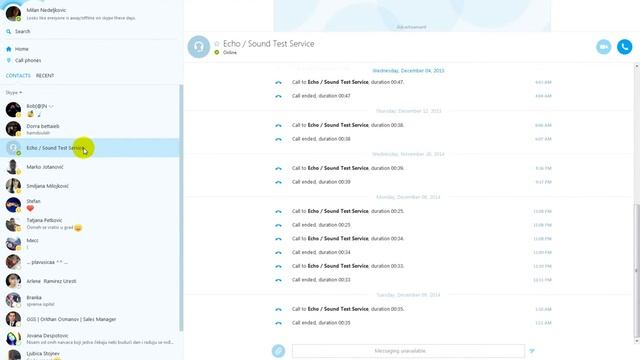
Task: Switch to the CONTACTS tab
Action: [18, 76]
